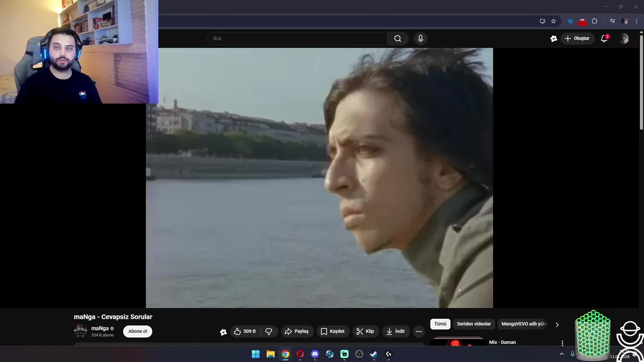This screenshot has height=362, width=644.
Task: Open Streamlabs green icon in taskbar
Action: (345, 354)
